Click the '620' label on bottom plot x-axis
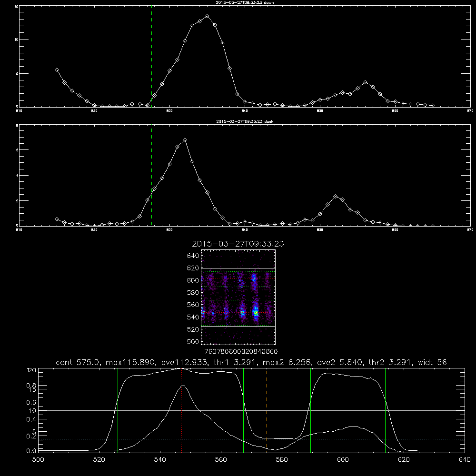Viewport: 476px width, 476px height. click(404, 460)
